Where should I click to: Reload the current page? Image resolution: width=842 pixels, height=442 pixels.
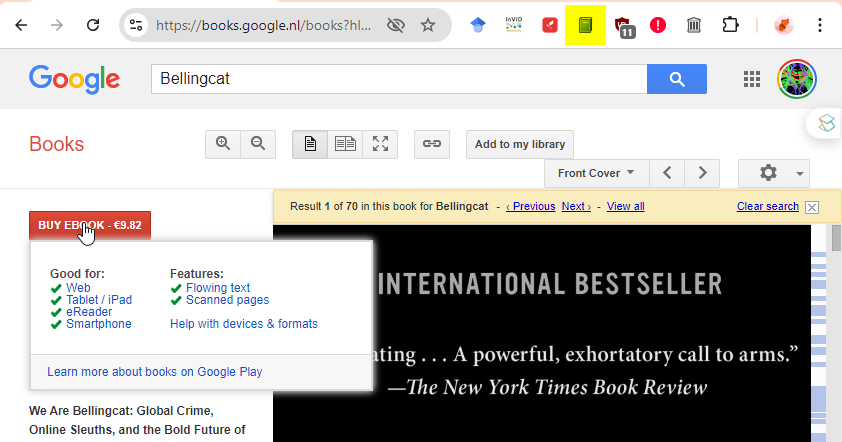[x=93, y=25]
